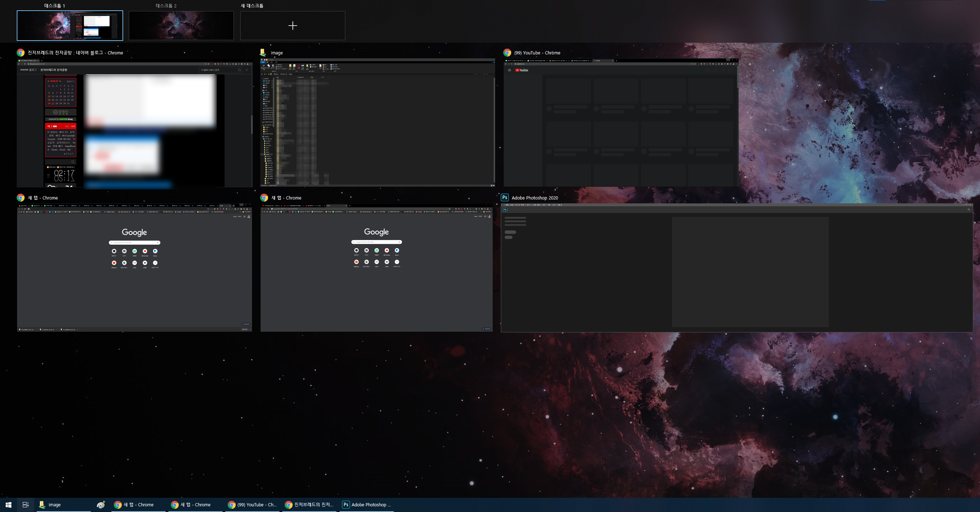Switch to 데스크톱 2 thumbnail

[x=181, y=26]
